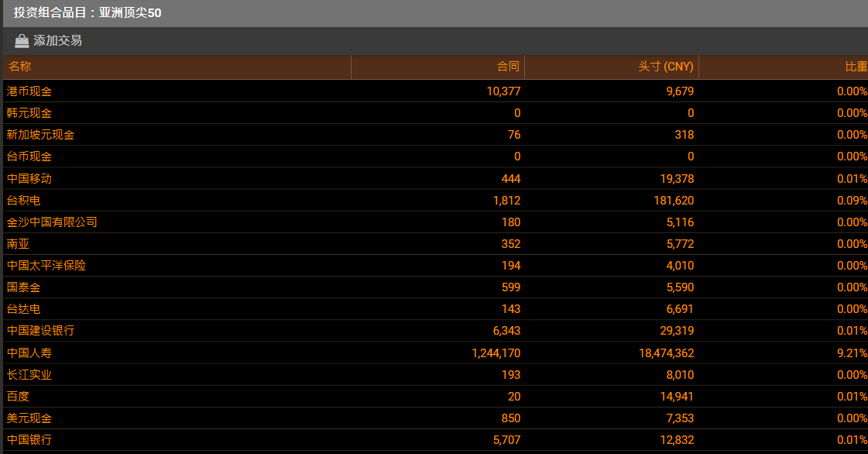The width and height of the screenshot is (868, 454).
Task: Click the 添加交易 button label
Action: (57, 40)
